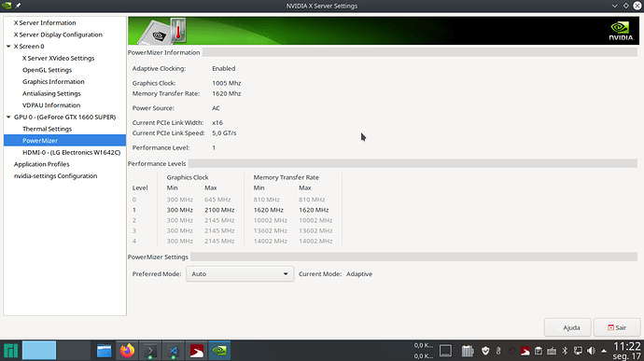Open the battery/memory monitor tray icon
The width and height of the screenshot is (644, 361).
click(x=468, y=351)
